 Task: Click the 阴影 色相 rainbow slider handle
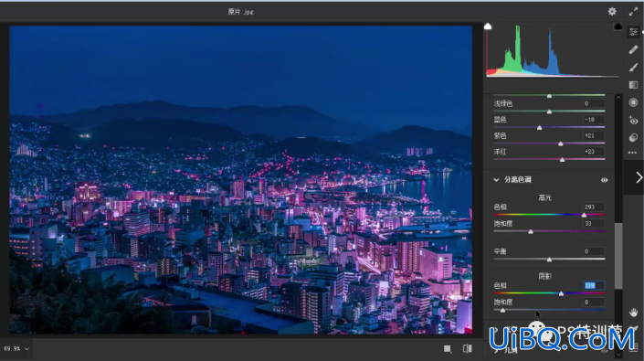pyautogui.click(x=561, y=293)
